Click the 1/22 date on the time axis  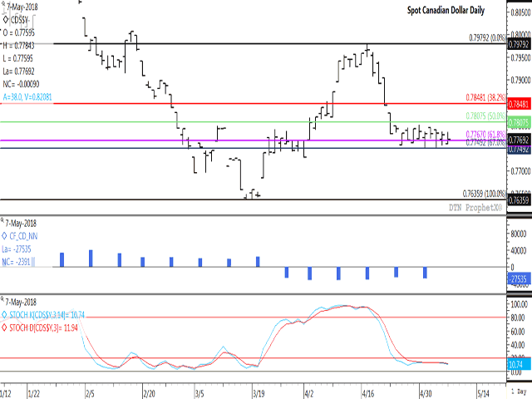click(x=33, y=393)
